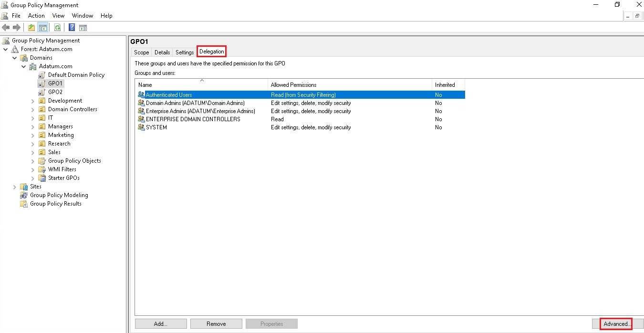Screen dimensions: 644x333
Task: Click the Sites node icon
Action: pos(24,187)
